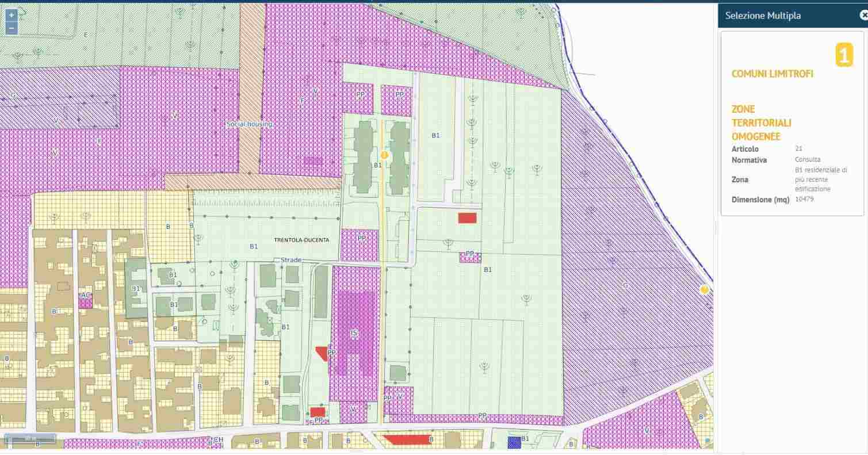Open the Consulta normativa link
This screenshot has height=455, width=868.
[808, 159]
